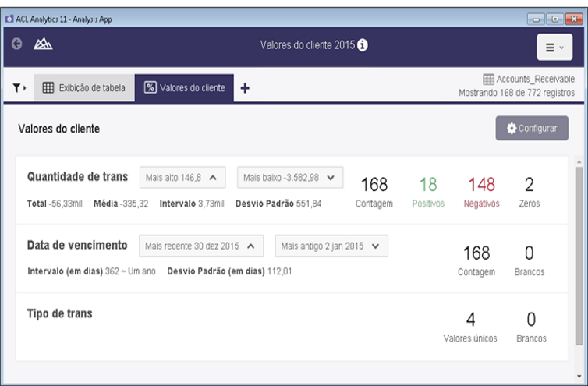Collapse the Mais alto 146,8 dropdown
This screenshot has width=588, height=386.
tap(183, 178)
